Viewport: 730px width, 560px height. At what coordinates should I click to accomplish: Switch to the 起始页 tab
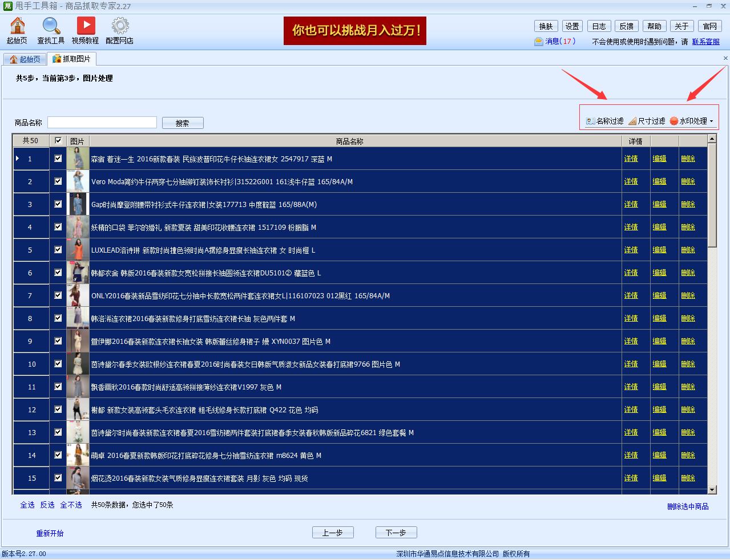(25, 58)
